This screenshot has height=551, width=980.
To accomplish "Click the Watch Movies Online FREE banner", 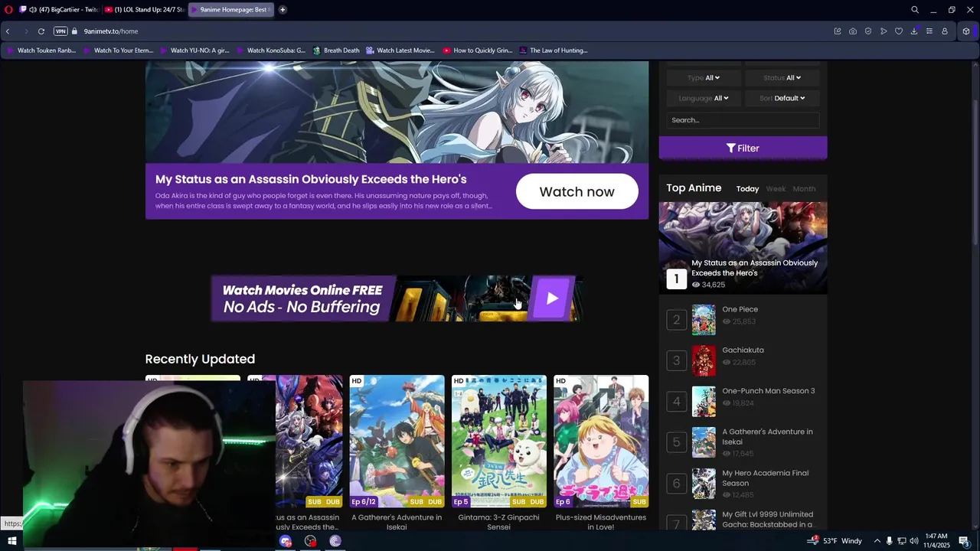I will (x=397, y=298).
